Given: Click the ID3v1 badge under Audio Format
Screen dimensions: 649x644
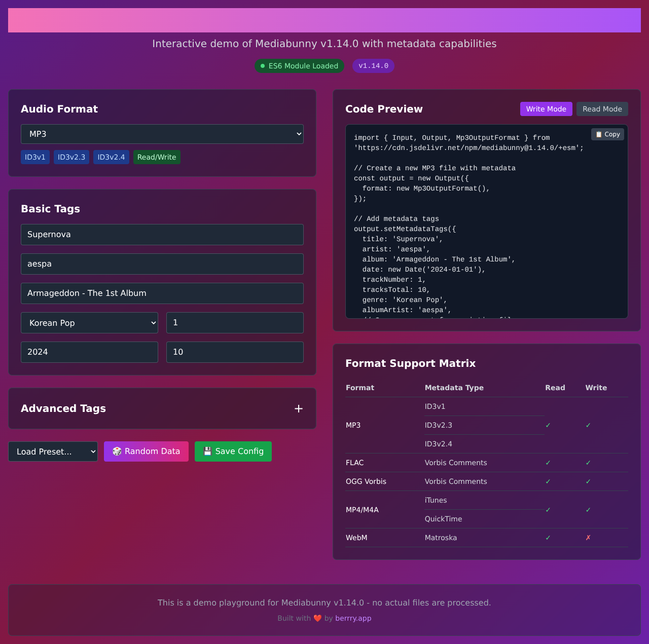Looking at the screenshot, I should 35,157.
